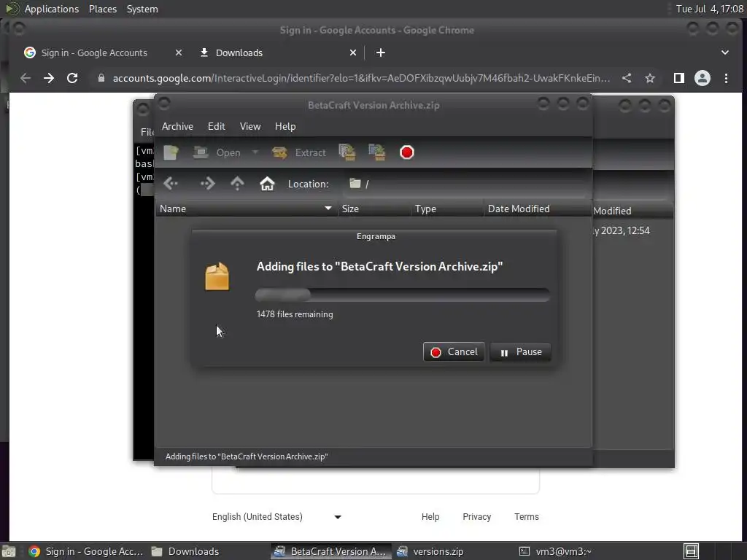Open the Edit menu in Engrampa
This screenshot has width=747, height=560.
(x=216, y=126)
